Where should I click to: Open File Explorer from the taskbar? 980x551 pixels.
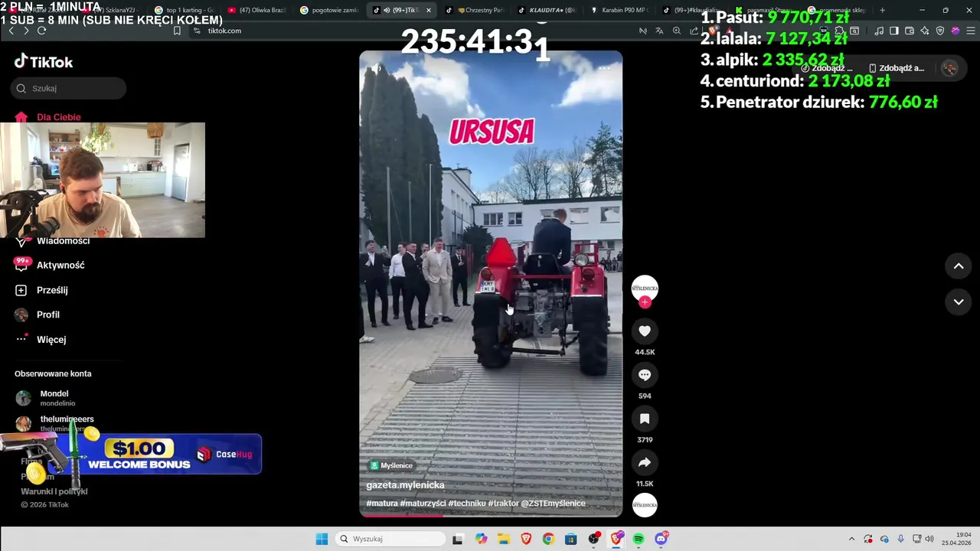tap(504, 539)
